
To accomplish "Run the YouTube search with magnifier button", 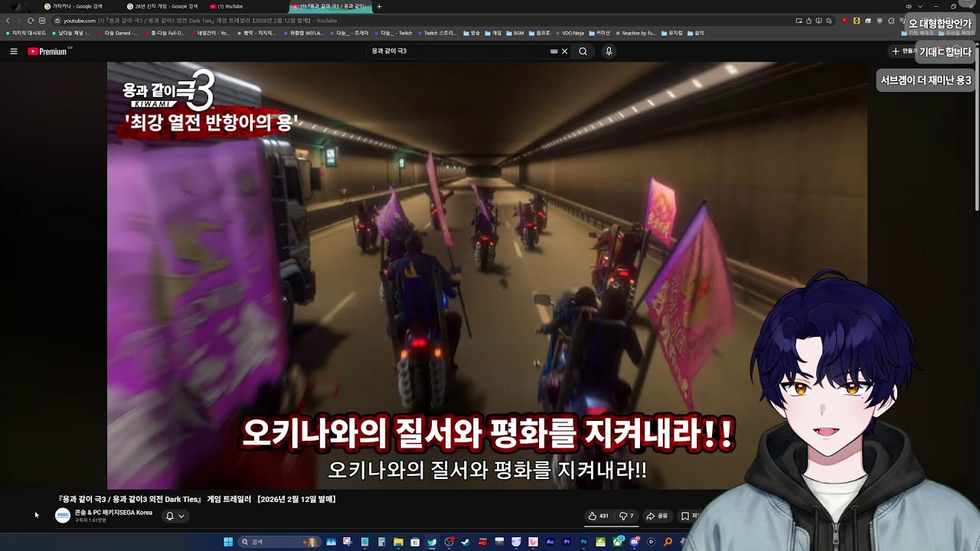I will click(x=583, y=51).
